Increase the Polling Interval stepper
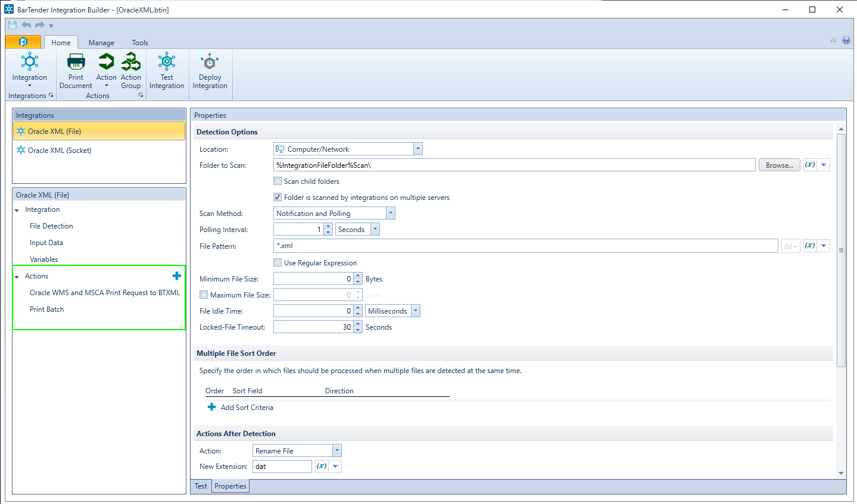Viewport: 857px width, 504px height. click(x=328, y=227)
